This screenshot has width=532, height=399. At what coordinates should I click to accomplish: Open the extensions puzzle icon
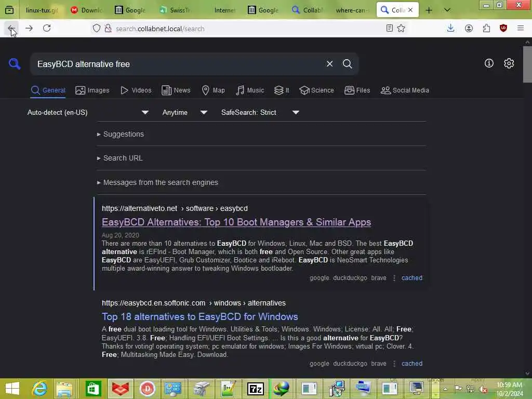click(486, 28)
